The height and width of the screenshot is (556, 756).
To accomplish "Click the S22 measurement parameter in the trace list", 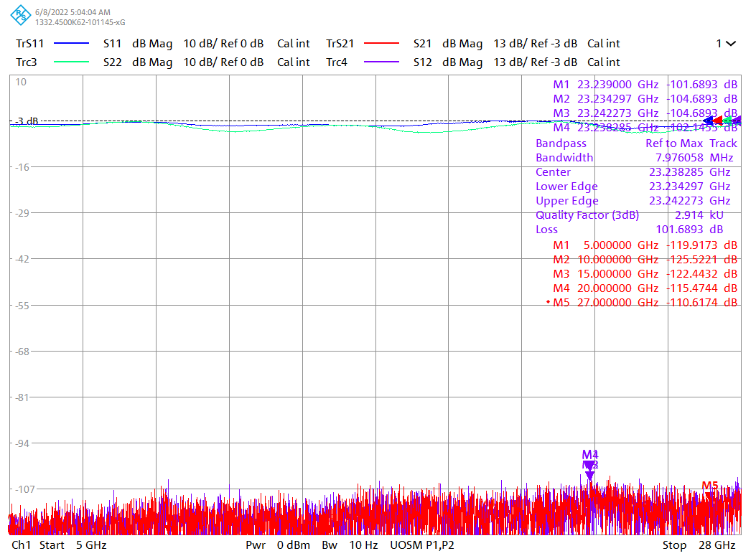I will (x=112, y=62).
